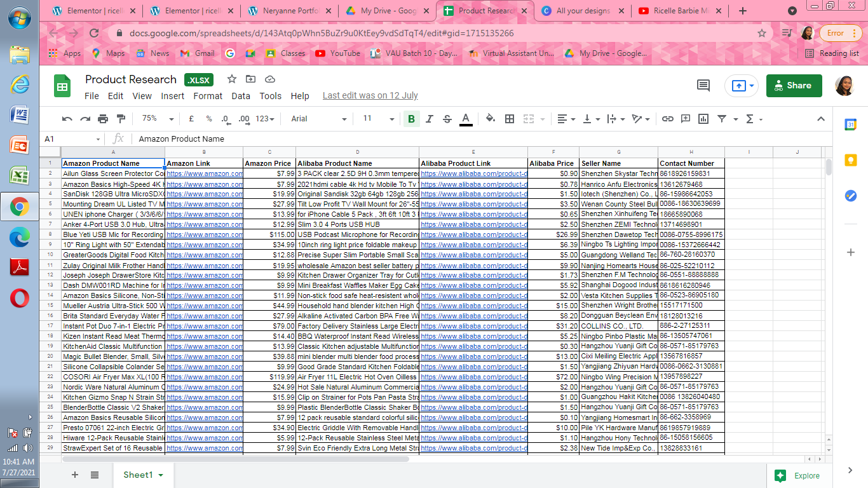Click the YouTube bookmark

point(338,53)
